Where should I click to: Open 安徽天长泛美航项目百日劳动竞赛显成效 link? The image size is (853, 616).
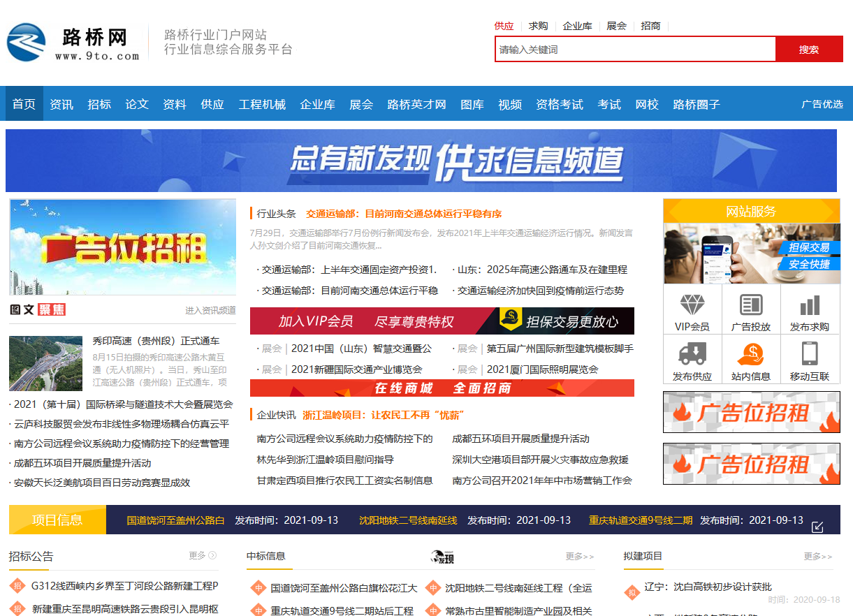[102, 483]
